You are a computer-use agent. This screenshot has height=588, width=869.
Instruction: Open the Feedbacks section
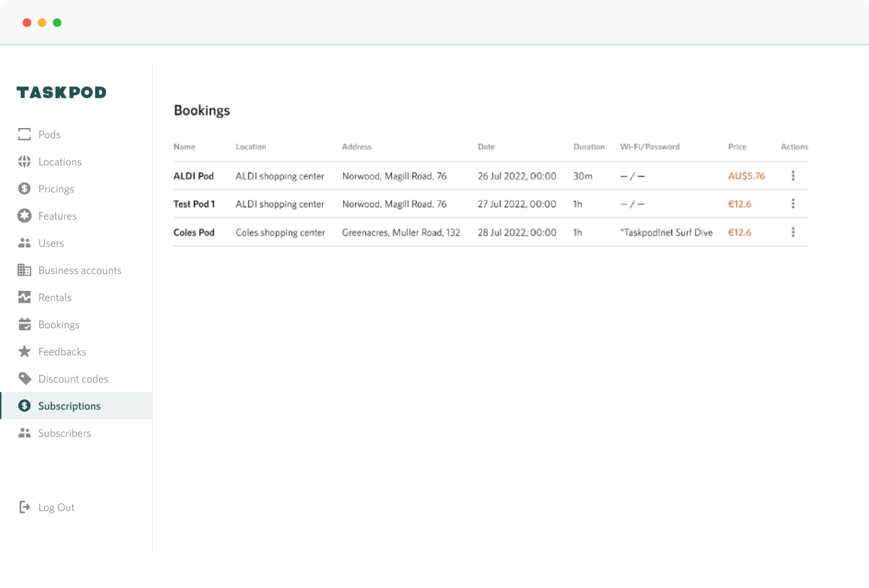tap(63, 352)
